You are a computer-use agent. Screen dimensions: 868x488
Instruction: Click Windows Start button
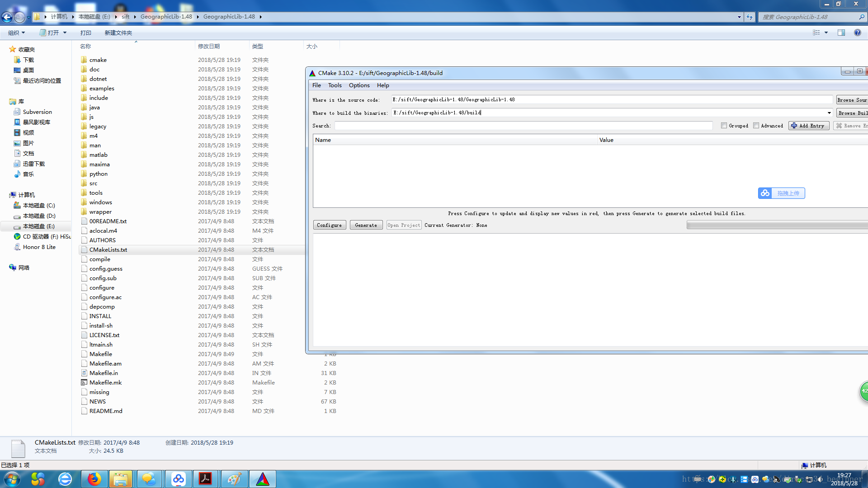(12, 479)
